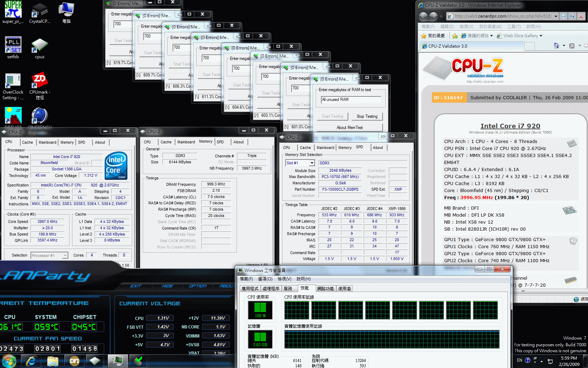Click the taskbar clock showing 5:59 PM
Image resolution: width=588 pixels, height=368 pixels.
(569, 361)
